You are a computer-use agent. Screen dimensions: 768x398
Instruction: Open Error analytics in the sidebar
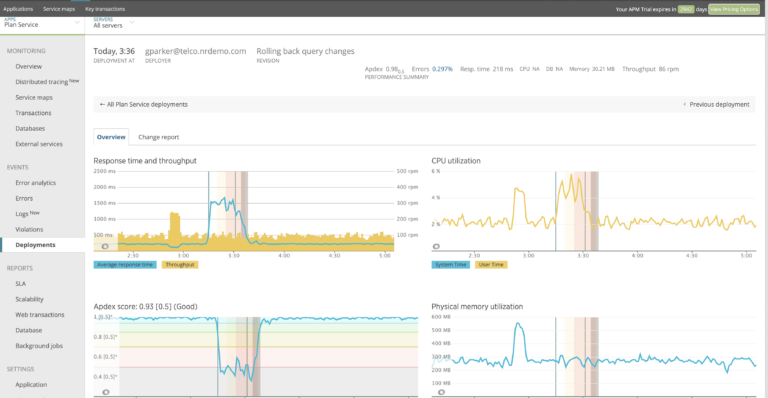tap(35, 183)
